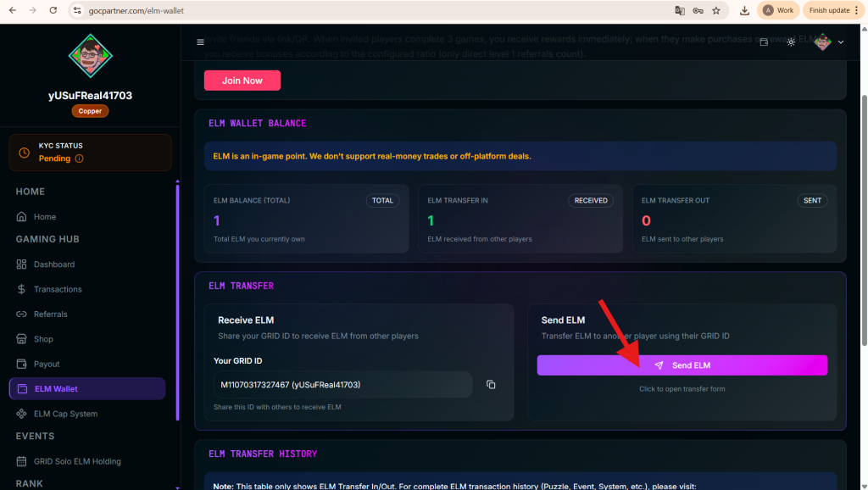
Task: Click the KYC status info icon
Action: 80,159
